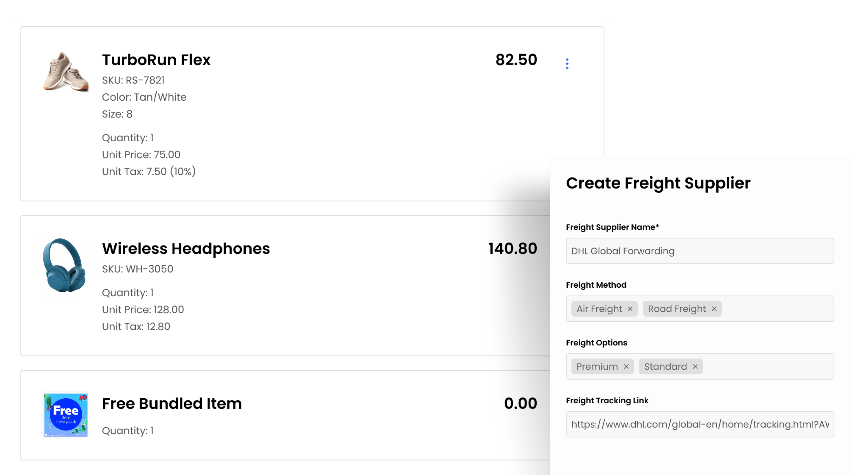Click the Freight Supplier Name input field
This screenshot has height=475, width=868.
coord(700,251)
